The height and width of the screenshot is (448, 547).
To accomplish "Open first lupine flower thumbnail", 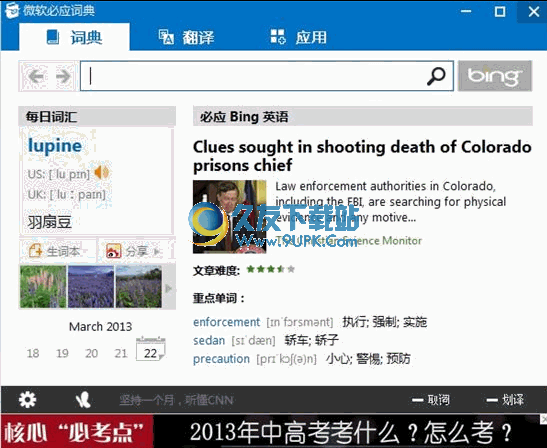I will [x=43, y=286].
